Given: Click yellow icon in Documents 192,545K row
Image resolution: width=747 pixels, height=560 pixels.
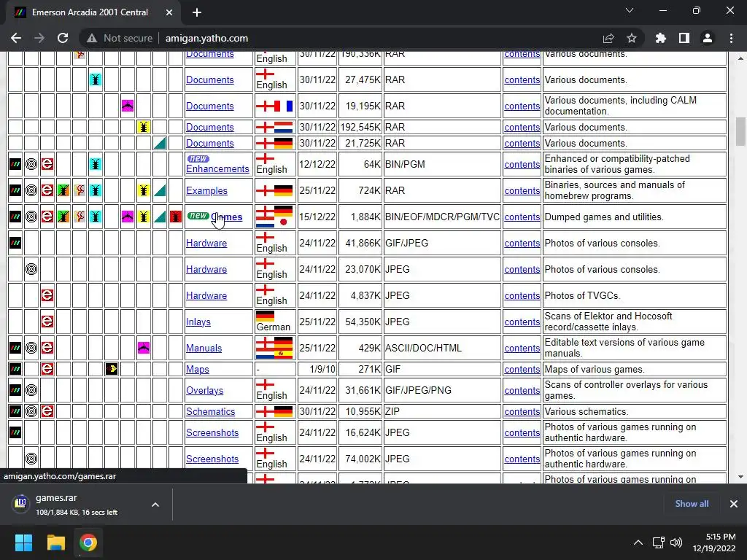Looking at the screenshot, I should click(x=144, y=127).
